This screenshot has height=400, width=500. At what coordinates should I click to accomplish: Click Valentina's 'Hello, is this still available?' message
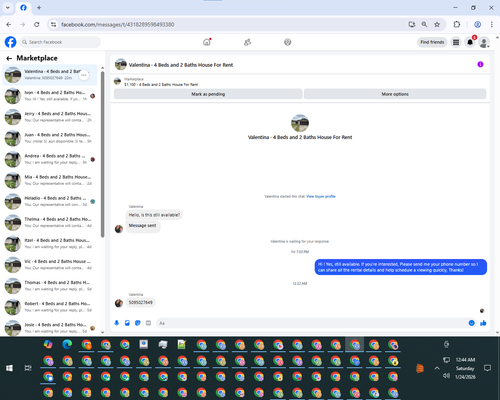click(154, 215)
